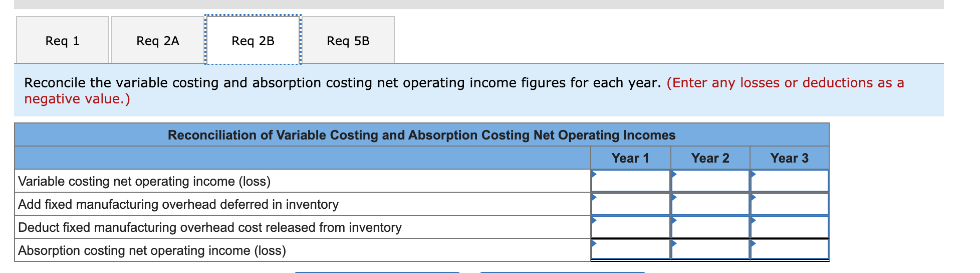Go to the Req 5B tab

tap(348, 40)
